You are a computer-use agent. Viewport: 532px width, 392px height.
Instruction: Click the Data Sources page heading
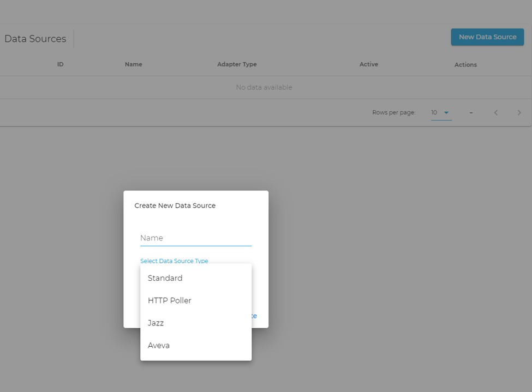pos(35,39)
